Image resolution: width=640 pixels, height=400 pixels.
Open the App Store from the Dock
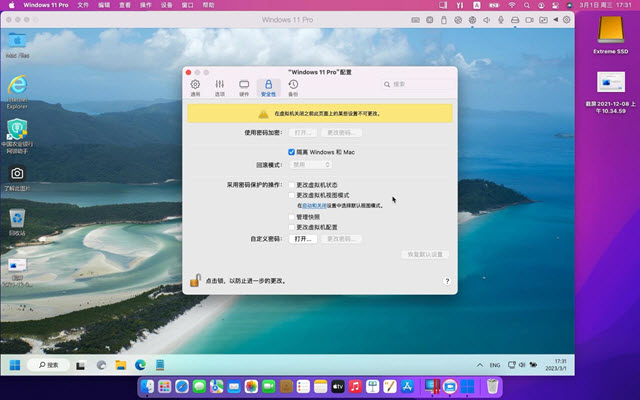(x=407, y=386)
